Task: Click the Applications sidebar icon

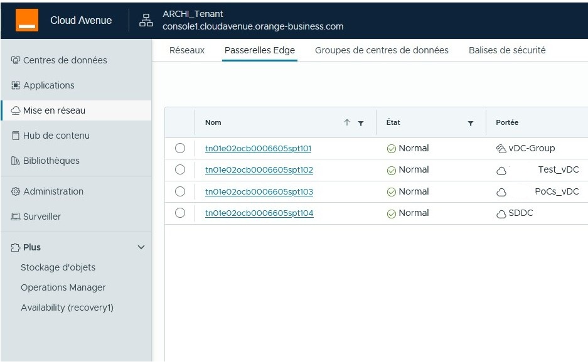Action: [x=16, y=85]
